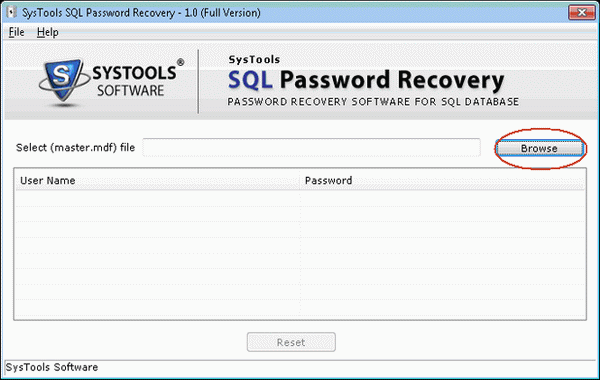Click the SysTools shield logo icon
Viewport: 600px width, 380px height.
pyautogui.click(x=63, y=80)
